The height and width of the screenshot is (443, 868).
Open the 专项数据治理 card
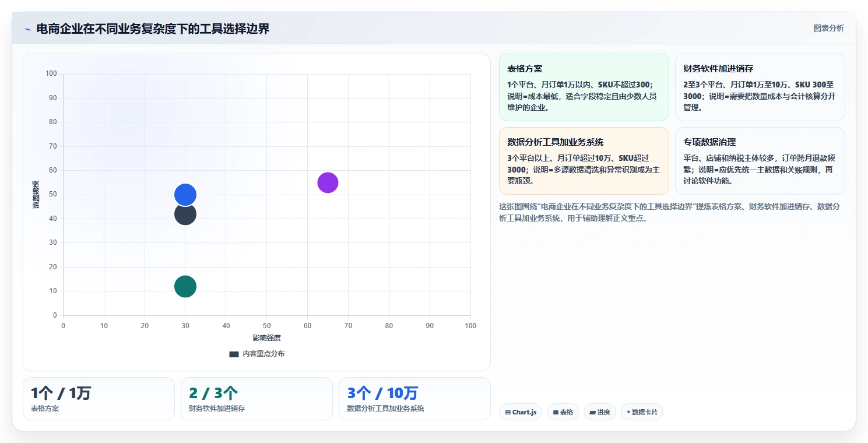click(760, 161)
